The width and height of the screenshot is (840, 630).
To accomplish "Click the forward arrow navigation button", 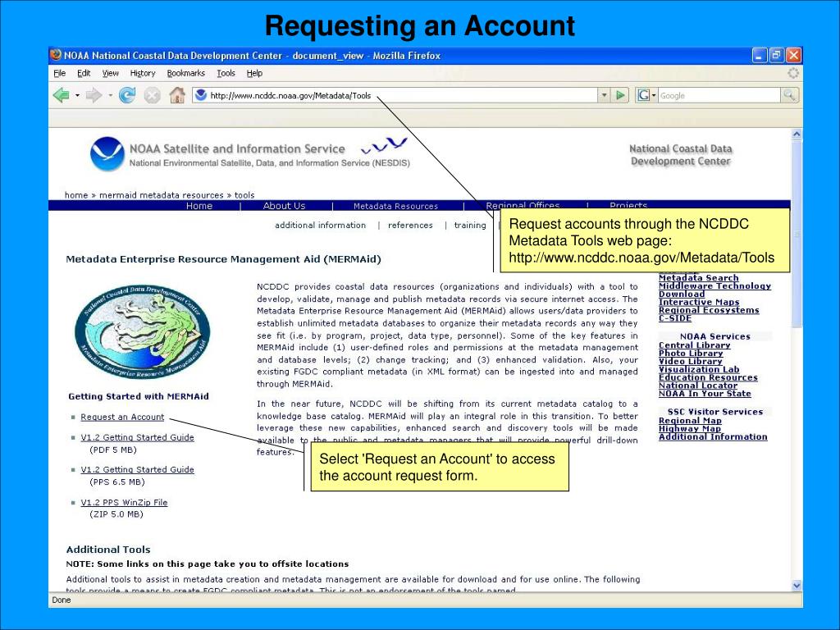I will point(94,95).
